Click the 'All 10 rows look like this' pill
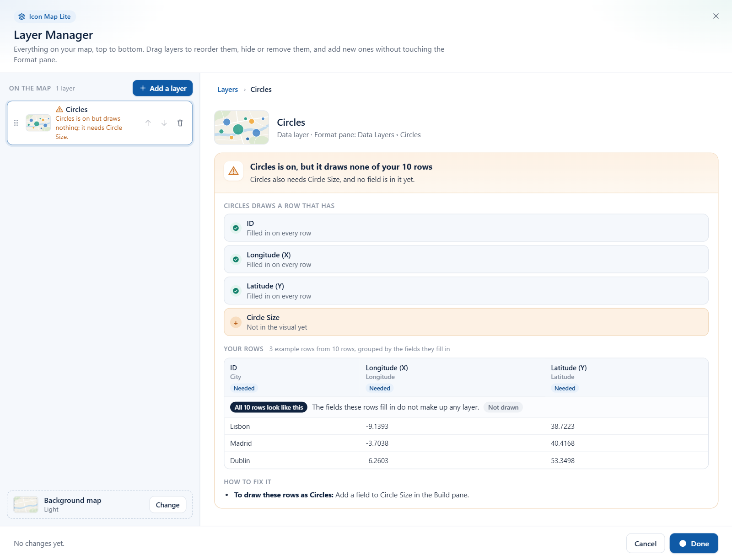Image resolution: width=732 pixels, height=560 pixels. click(x=269, y=407)
